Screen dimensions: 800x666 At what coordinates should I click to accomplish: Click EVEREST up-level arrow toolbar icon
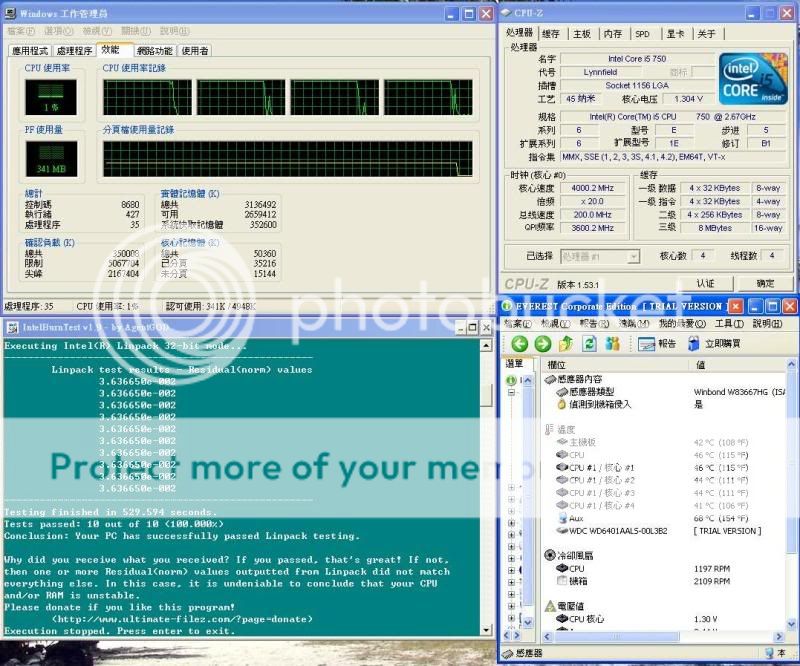click(x=565, y=343)
